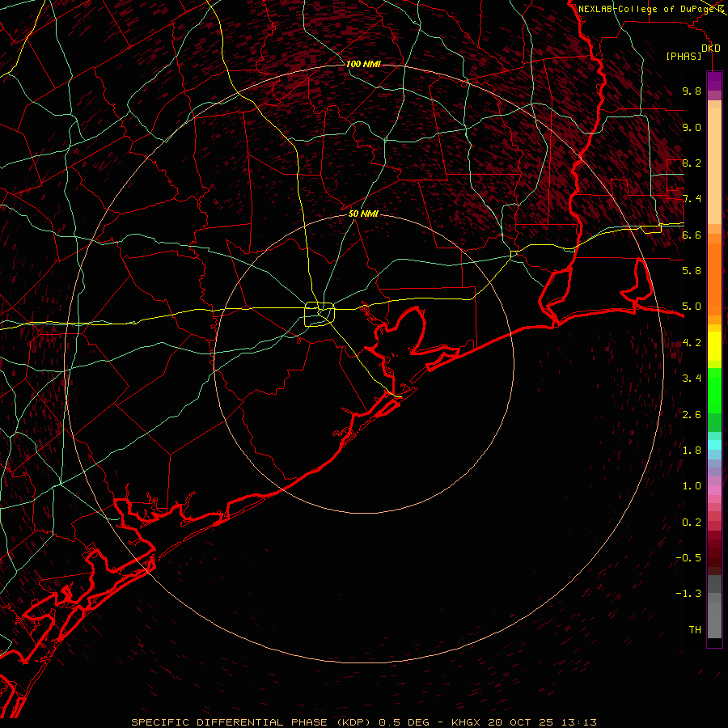The height and width of the screenshot is (728, 728).
Task: Click the 3.4 value on color scale
Action: pyautogui.click(x=692, y=379)
